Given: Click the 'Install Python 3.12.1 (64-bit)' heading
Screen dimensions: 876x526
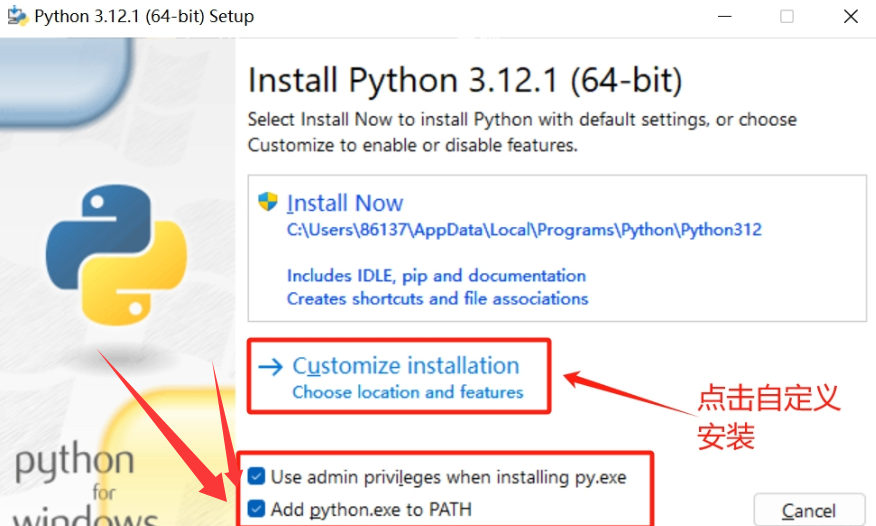Looking at the screenshot, I should click(x=465, y=80).
